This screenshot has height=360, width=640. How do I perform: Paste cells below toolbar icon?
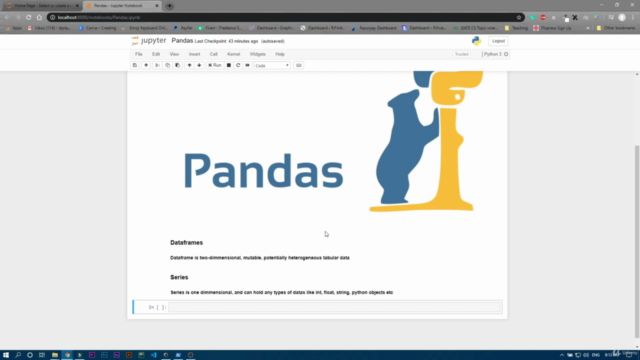click(x=178, y=65)
